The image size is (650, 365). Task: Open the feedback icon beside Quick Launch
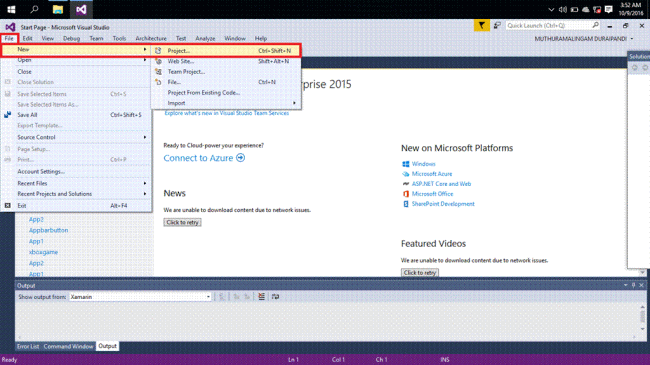[497, 25]
